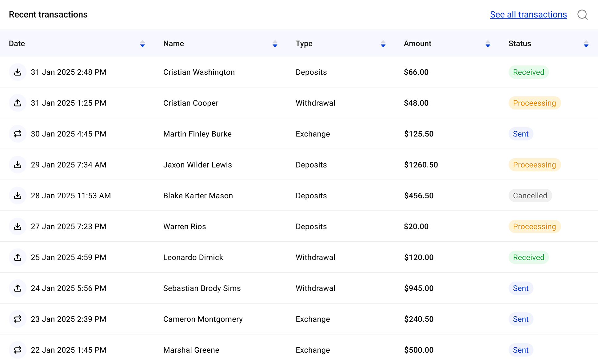
Task: Sort table by Amount column arrows
Action: [488, 44]
